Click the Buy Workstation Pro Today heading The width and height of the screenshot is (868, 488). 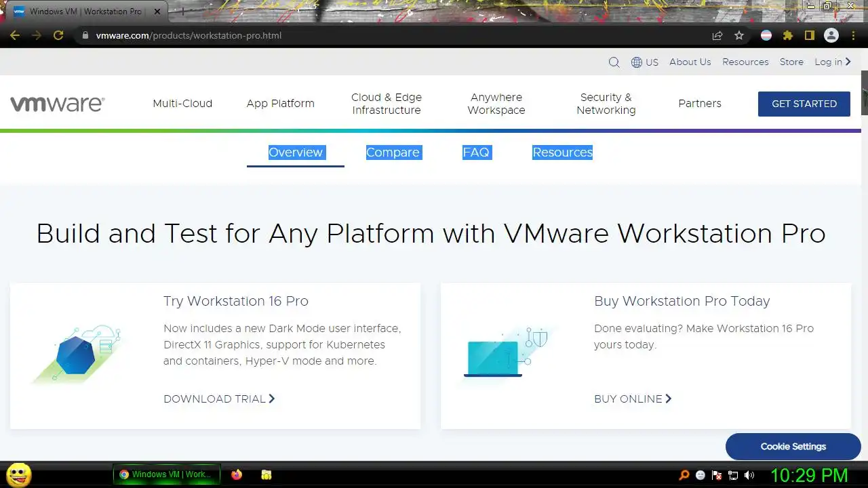pyautogui.click(x=682, y=301)
